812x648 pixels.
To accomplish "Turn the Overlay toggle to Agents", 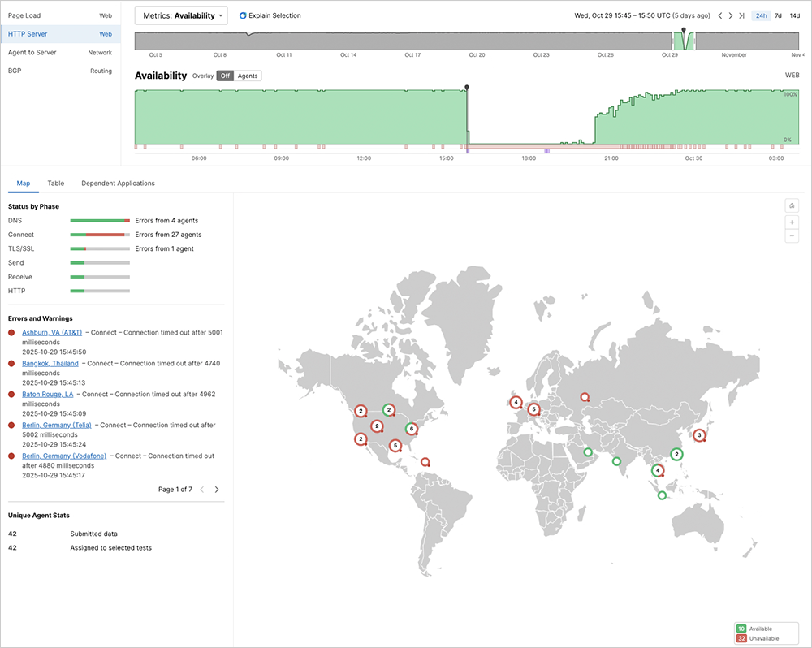I will coord(247,76).
